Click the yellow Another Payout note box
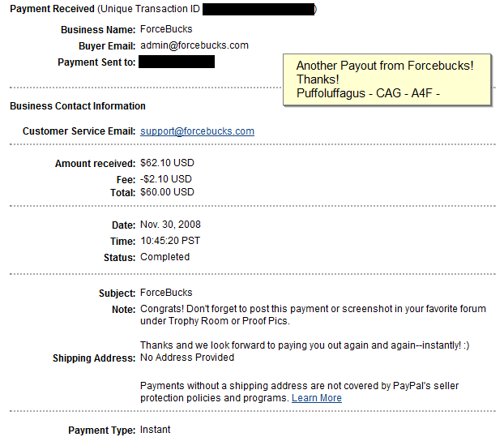Screen dimensions: 504x437 coord(387,79)
